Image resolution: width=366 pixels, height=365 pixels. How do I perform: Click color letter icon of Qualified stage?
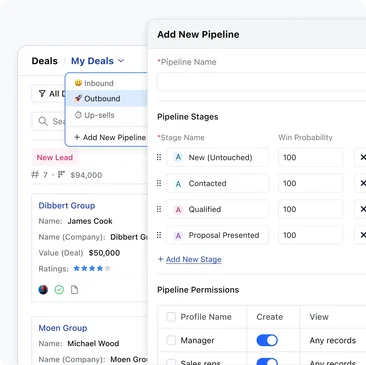pyautogui.click(x=178, y=210)
